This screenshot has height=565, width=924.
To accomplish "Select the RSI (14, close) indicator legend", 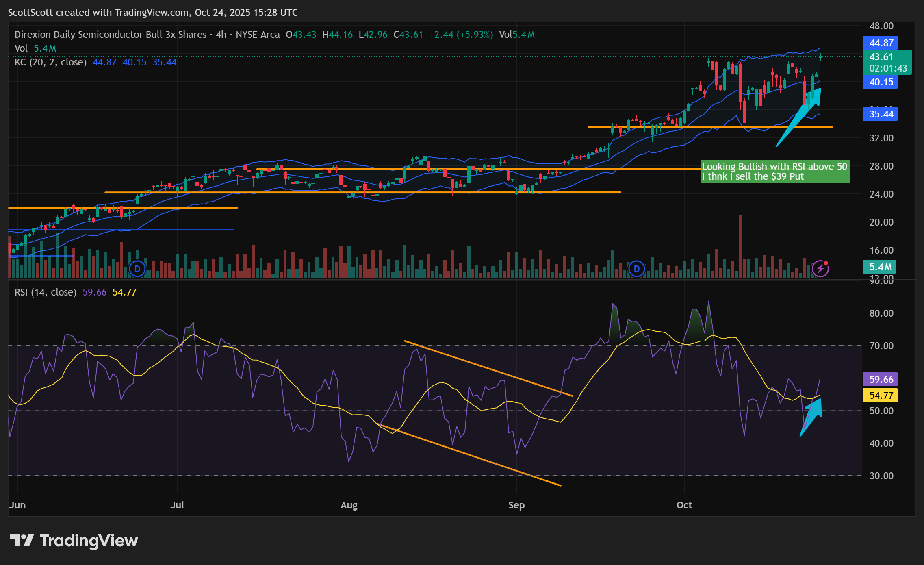I will tap(46, 292).
